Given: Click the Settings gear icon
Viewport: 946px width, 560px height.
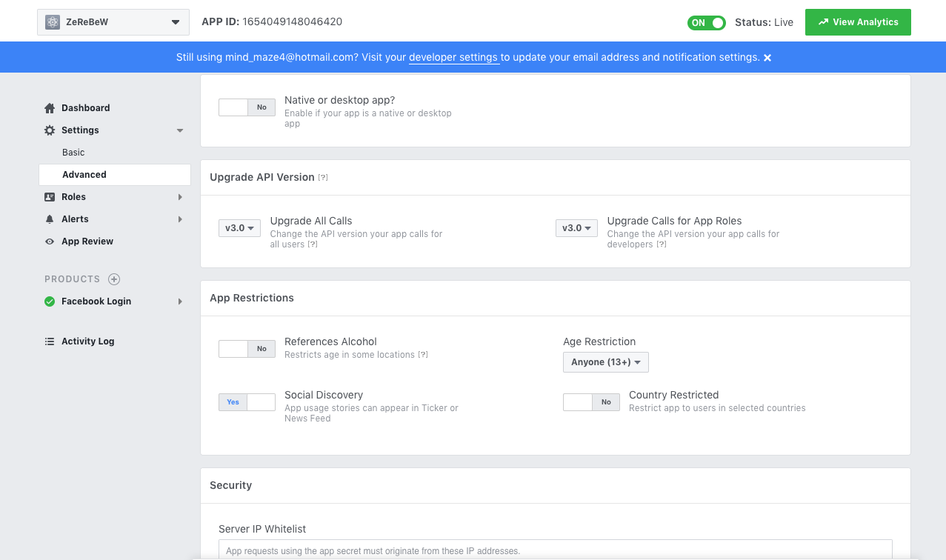Looking at the screenshot, I should click(x=50, y=130).
